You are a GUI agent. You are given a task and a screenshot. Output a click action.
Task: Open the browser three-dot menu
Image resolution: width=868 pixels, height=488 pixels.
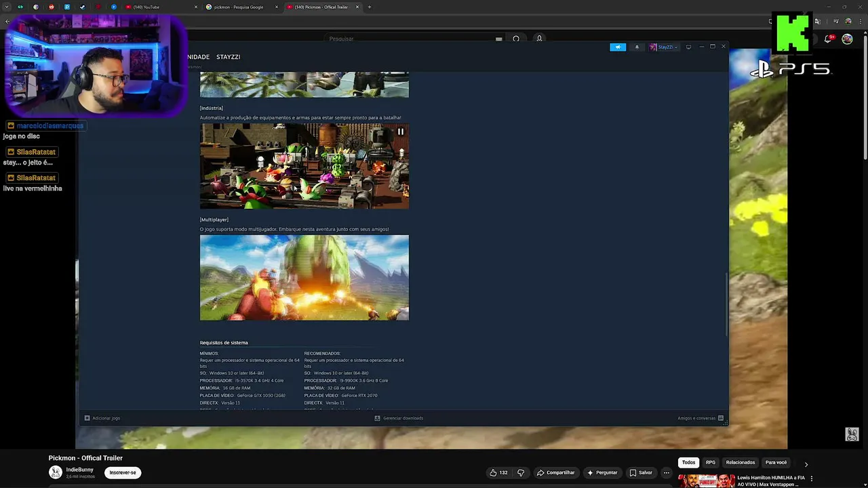click(x=860, y=21)
